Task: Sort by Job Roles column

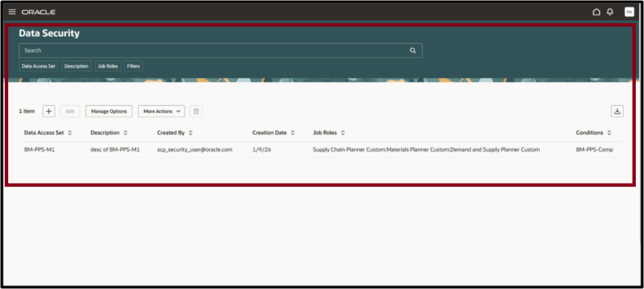Action: (342, 133)
